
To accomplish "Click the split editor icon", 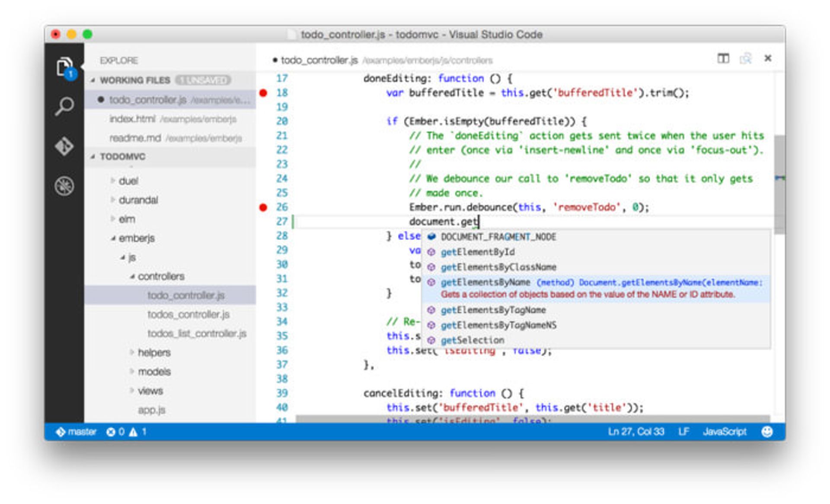I will (x=723, y=58).
